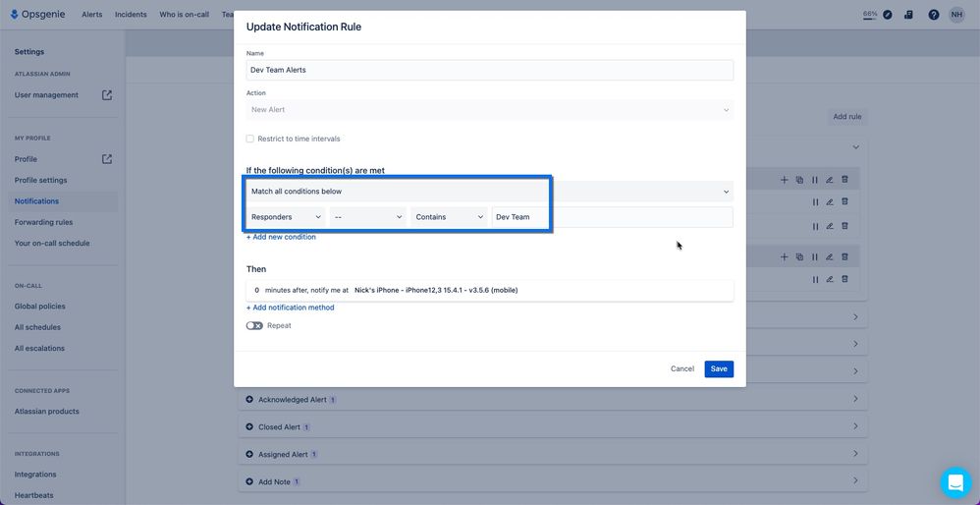Open Profile in sidebar
The height and width of the screenshot is (505, 980).
(26, 159)
